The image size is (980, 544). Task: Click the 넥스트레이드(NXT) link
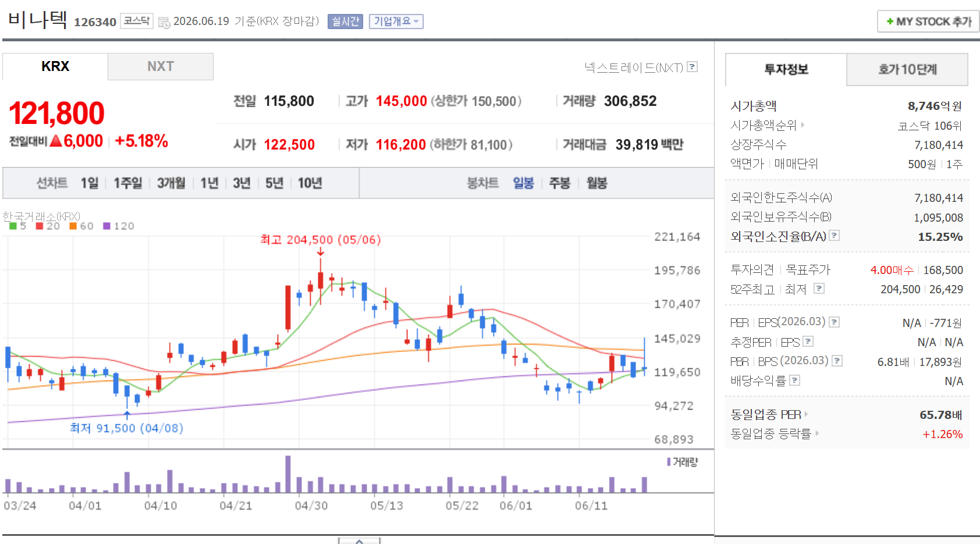coord(634,67)
